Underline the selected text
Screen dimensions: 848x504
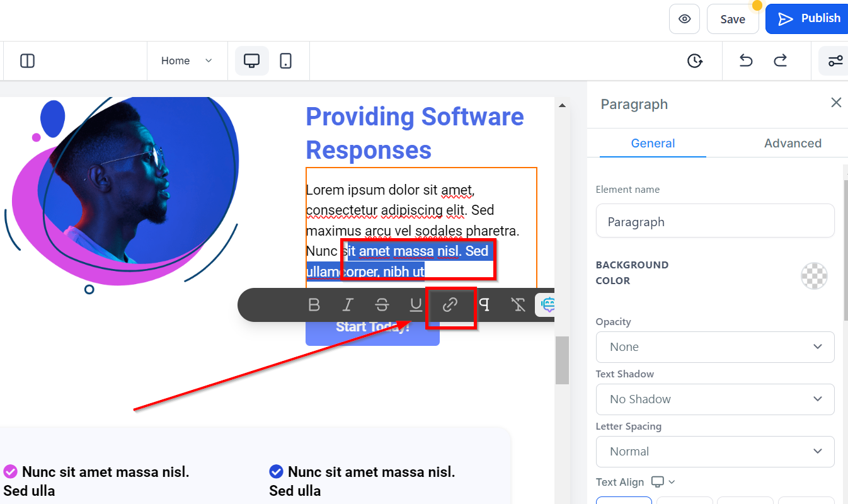coord(416,306)
